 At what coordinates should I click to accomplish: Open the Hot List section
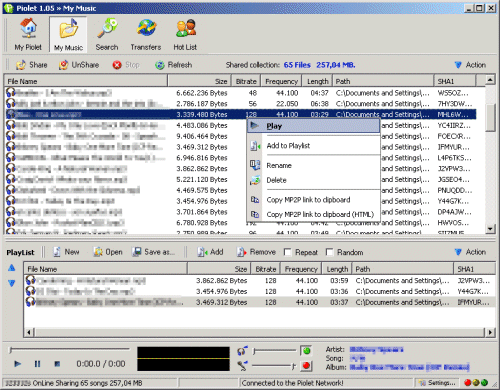(185, 35)
